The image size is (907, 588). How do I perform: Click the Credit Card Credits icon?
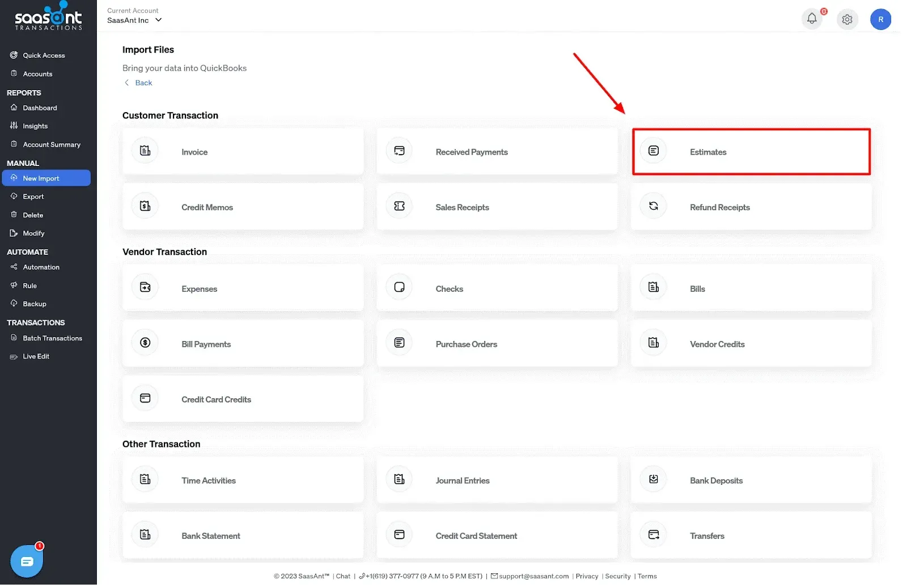click(x=145, y=398)
